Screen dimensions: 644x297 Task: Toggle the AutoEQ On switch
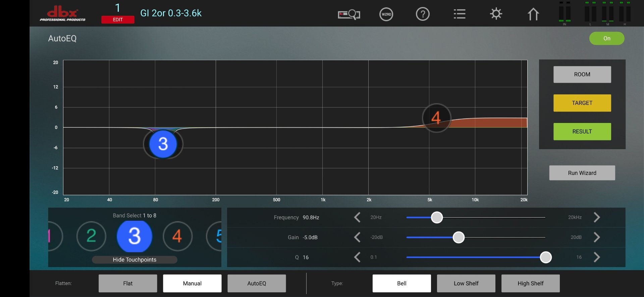[606, 38]
